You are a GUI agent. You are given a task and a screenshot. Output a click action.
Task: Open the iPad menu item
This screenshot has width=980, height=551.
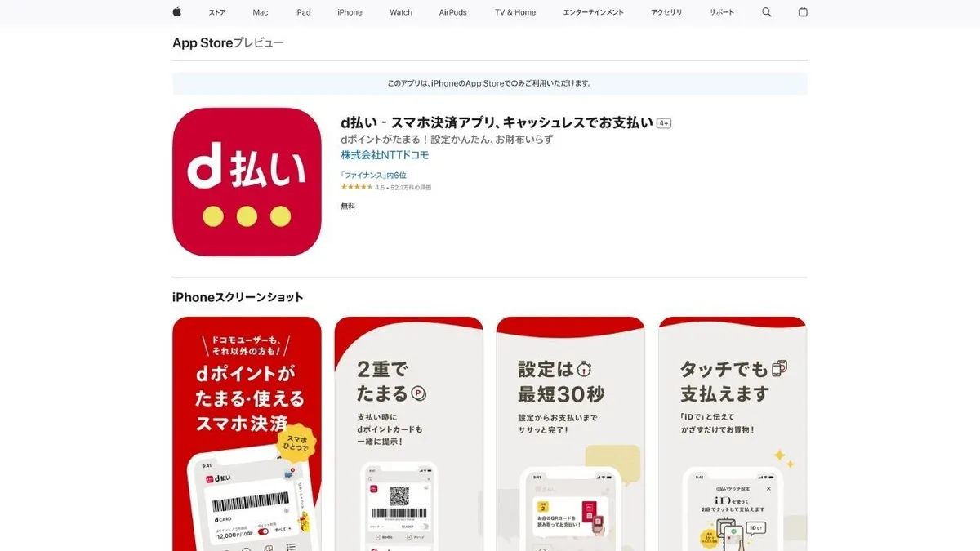(x=303, y=12)
